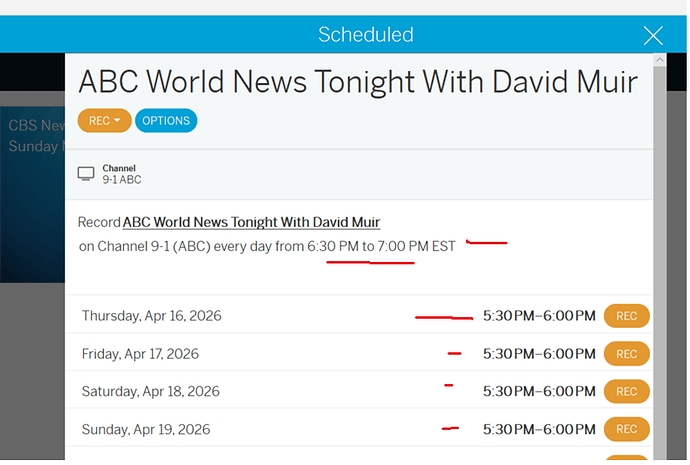Click Sunday's 5:30PM–6:00PM time text

point(539,429)
